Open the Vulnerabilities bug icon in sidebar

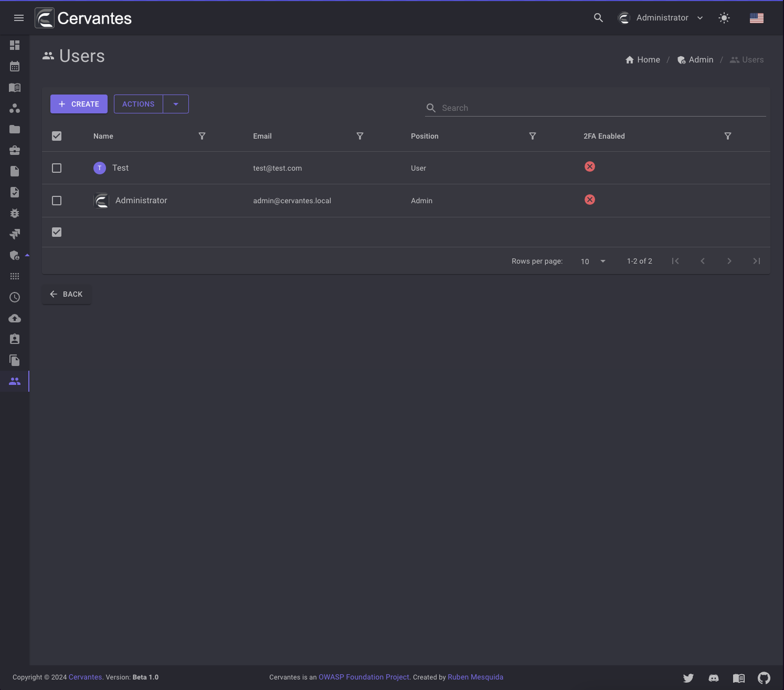pos(15,213)
